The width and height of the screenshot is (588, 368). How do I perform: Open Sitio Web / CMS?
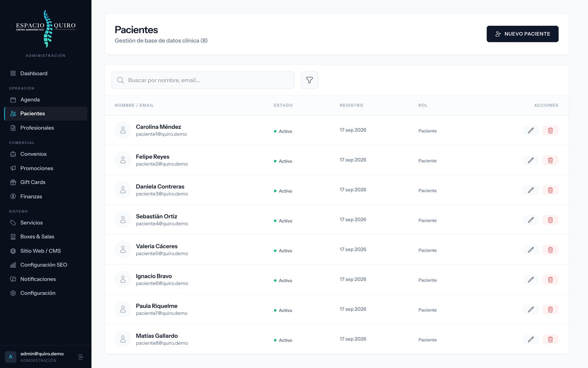(x=46, y=251)
